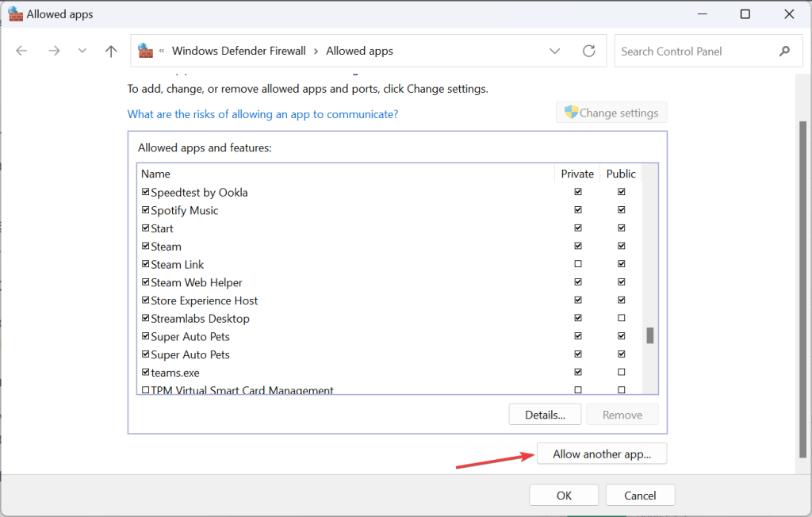Select the Steam Web Helper entry
The height and width of the screenshot is (517, 812).
coord(389,282)
